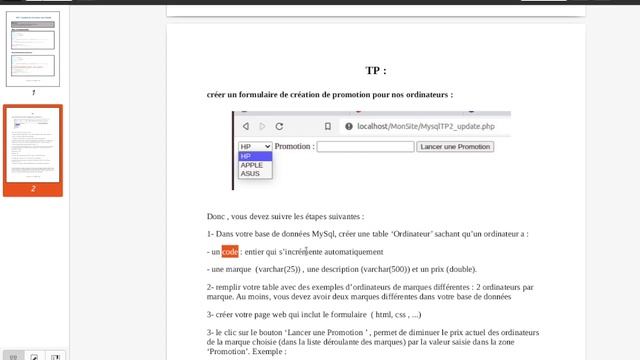Choose the highlighted HP option in list

tap(255, 156)
